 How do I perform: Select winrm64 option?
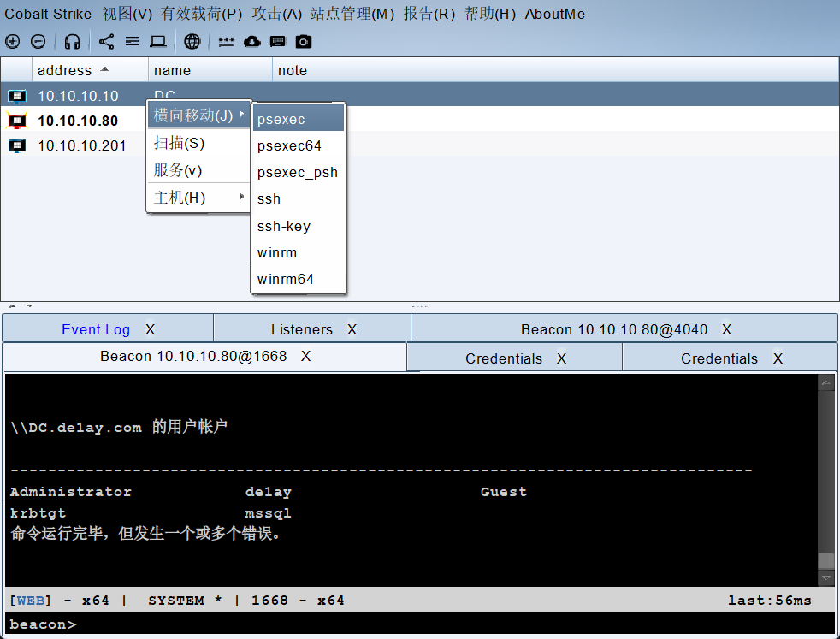[x=299, y=279]
